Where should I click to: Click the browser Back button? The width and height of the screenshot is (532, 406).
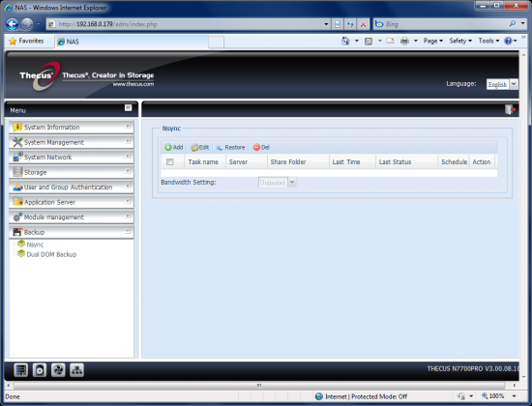coord(13,24)
